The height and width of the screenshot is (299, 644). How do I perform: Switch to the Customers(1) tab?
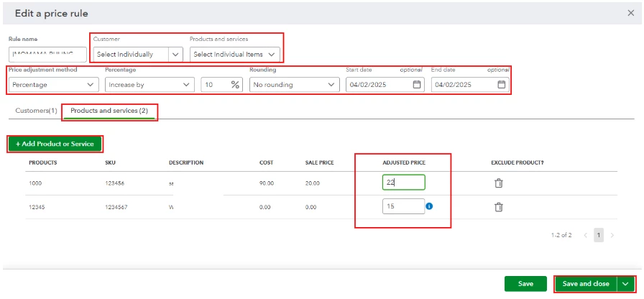36,111
